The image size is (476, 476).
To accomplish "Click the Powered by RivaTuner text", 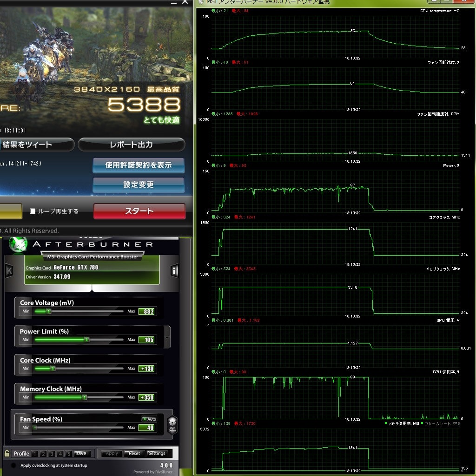I will click(x=152, y=472).
